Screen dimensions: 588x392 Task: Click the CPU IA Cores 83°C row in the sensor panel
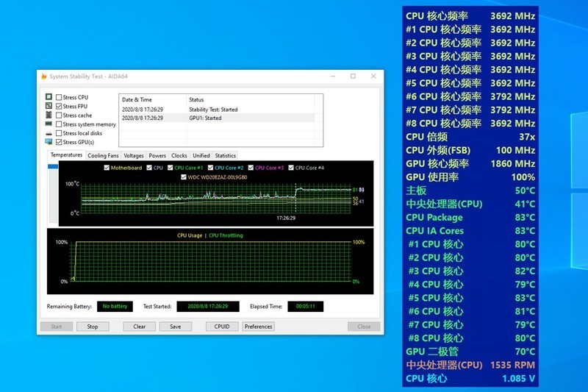tap(470, 231)
